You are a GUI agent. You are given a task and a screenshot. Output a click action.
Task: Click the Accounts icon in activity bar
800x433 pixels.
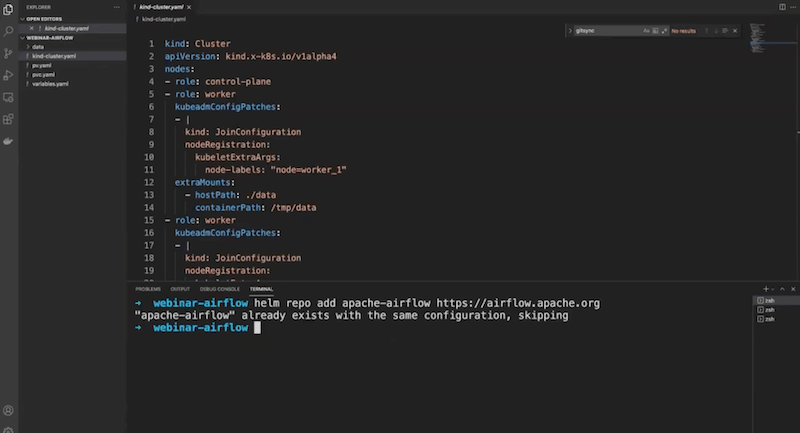tap(8, 410)
